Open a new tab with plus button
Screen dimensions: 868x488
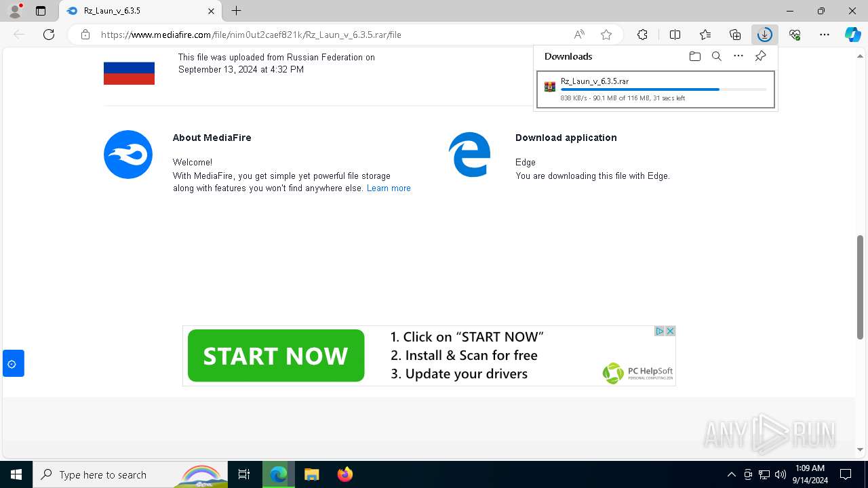click(x=236, y=11)
